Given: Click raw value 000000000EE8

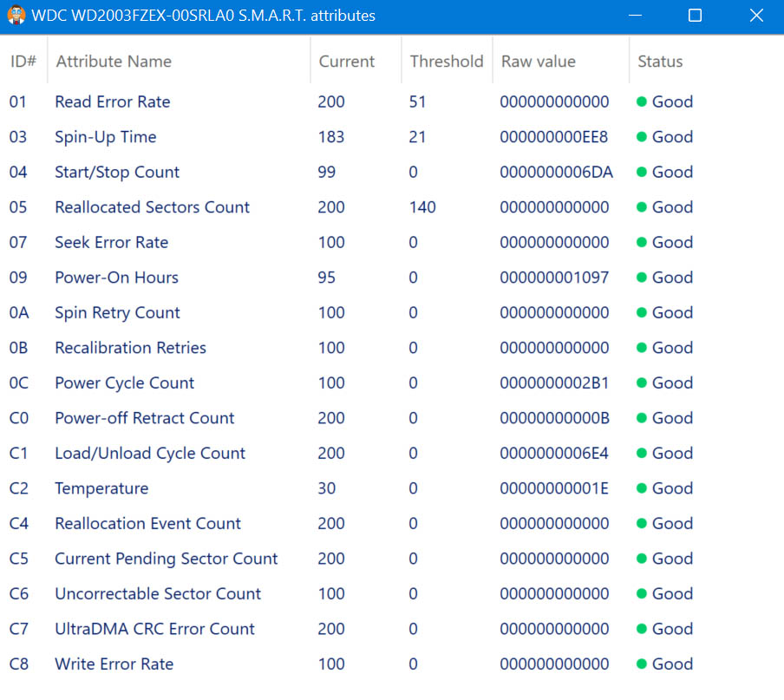Looking at the screenshot, I should pos(554,136).
